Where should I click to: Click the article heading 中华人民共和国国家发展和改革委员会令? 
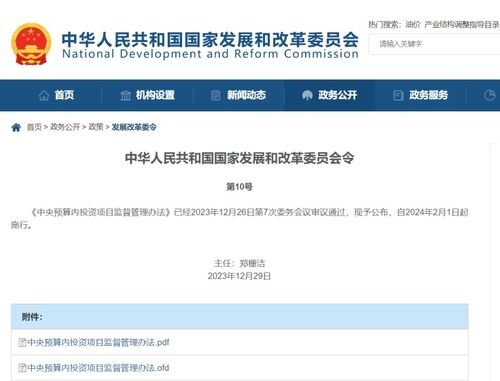tap(239, 158)
